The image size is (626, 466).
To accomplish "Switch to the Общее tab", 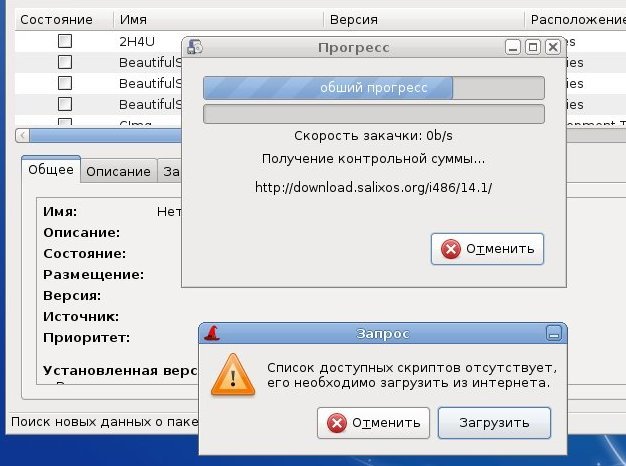I will [51, 169].
